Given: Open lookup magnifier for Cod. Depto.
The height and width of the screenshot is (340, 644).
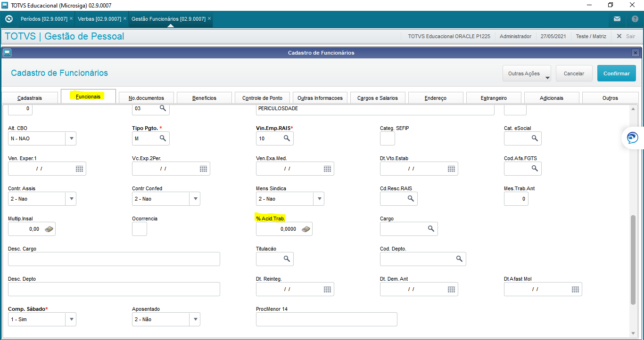Looking at the screenshot, I should tap(459, 259).
